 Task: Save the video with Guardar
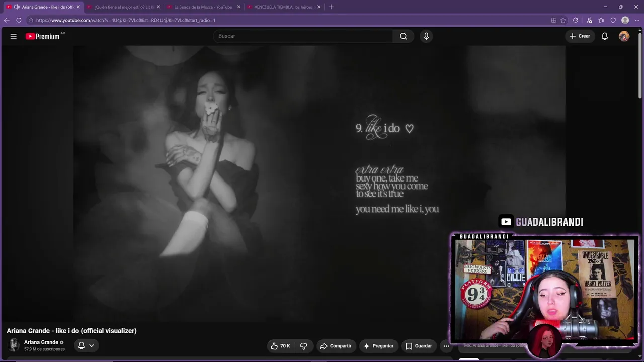tap(419, 346)
